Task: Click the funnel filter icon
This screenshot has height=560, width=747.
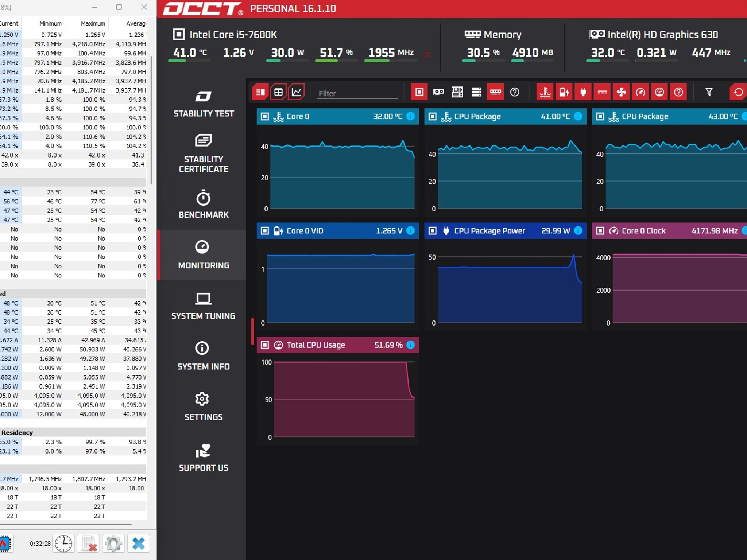Action: 709,92
